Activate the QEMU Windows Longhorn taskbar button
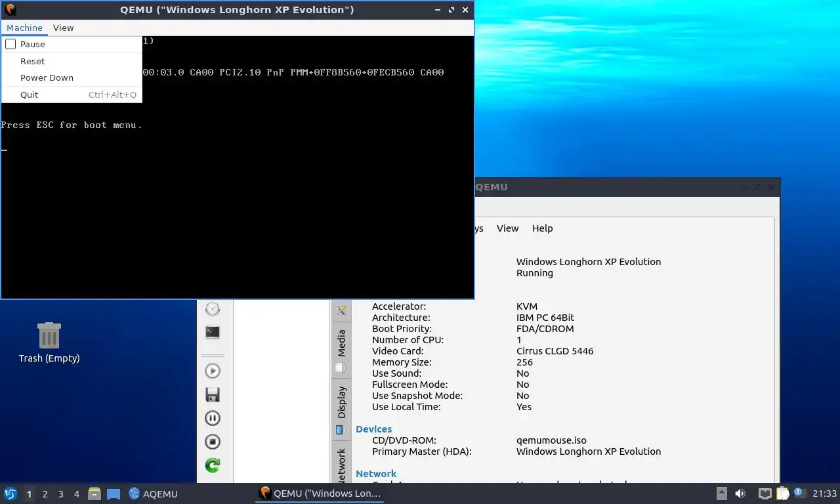Image resolution: width=840 pixels, height=504 pixels. [x=319, y=493]
